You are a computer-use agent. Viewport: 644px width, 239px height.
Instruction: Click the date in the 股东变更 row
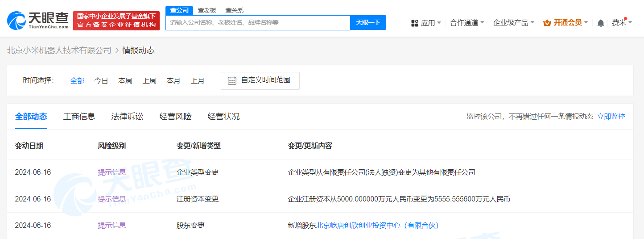point(33,226)
